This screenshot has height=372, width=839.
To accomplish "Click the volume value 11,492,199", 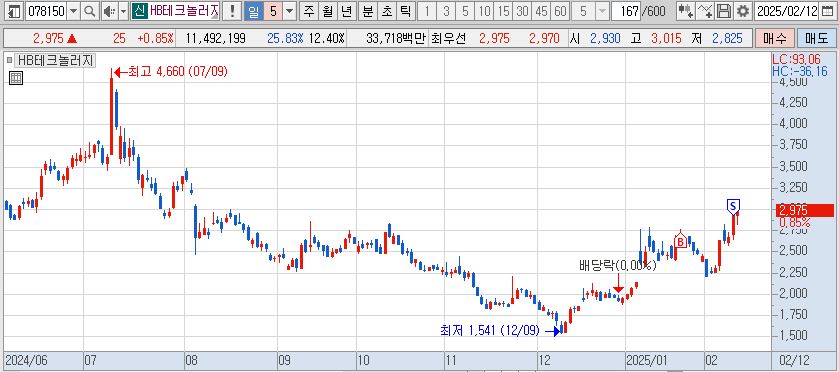I will pyautogui.click(x=216, y=38).
